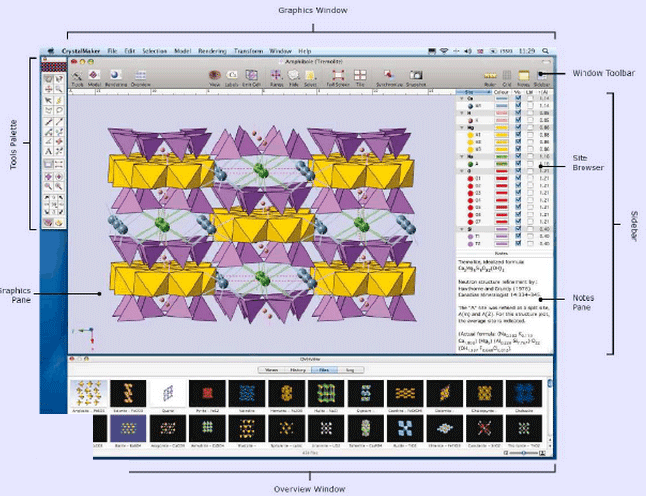This screenshot has height=496, width=646.
Task: Open the Edit menu
Action: point(130,51)
